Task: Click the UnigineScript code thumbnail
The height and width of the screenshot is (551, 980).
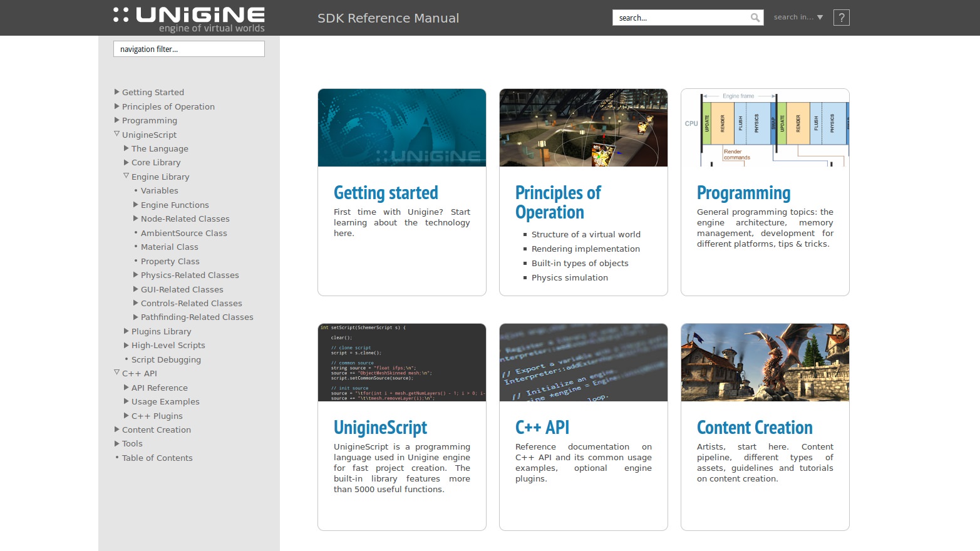Action: pyautogui.click(x=402, y=363)
